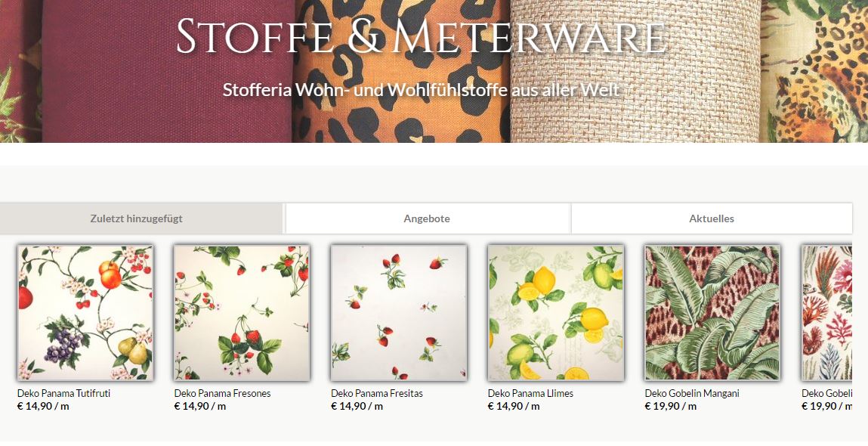Click the Stoffe & Meterware banner heading
868x446 pixels.
421,37
